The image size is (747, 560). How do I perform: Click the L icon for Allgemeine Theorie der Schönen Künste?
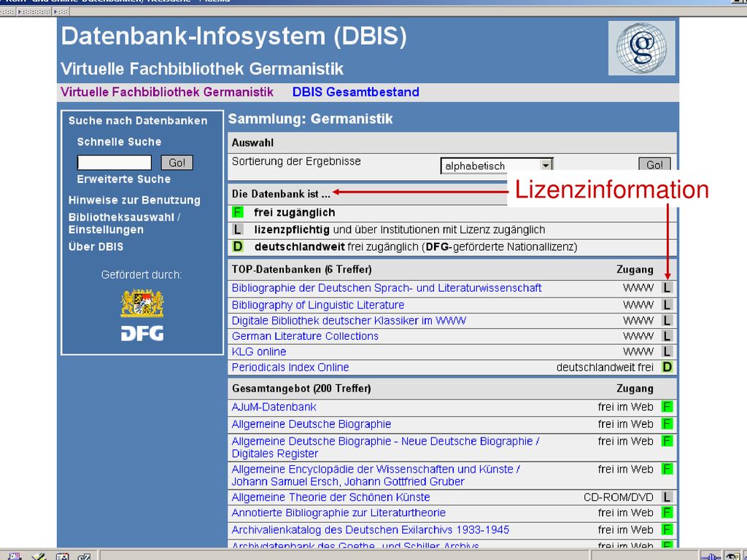667,497
